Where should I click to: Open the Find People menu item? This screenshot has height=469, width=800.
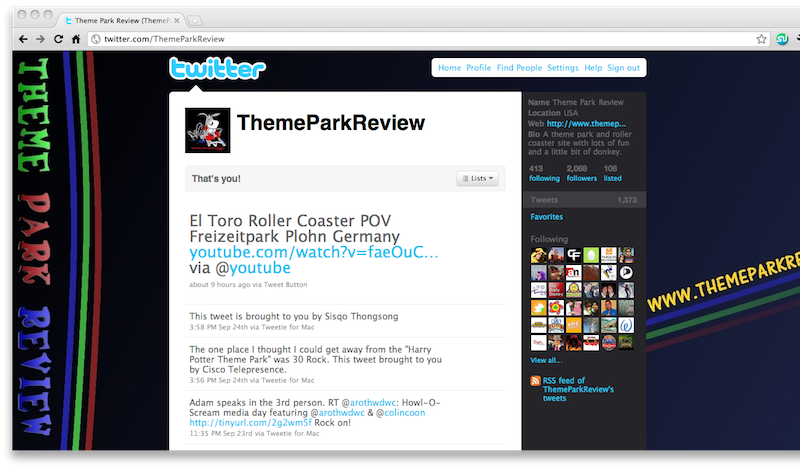[519, 68]
